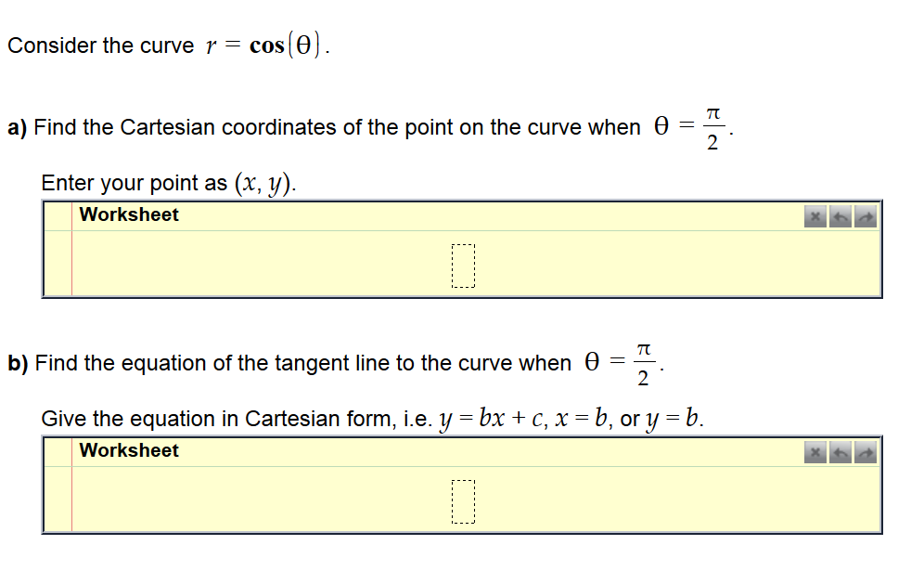Screen dimensions: 924x571
Task: Click the undo arrow icon on part b worksheet
Action: click(840, 452)
